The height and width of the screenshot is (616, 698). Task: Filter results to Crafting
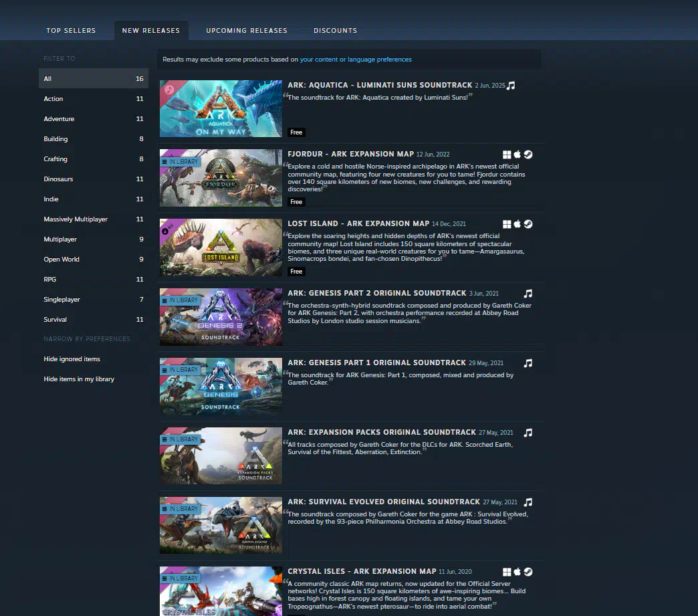point(94,159)
